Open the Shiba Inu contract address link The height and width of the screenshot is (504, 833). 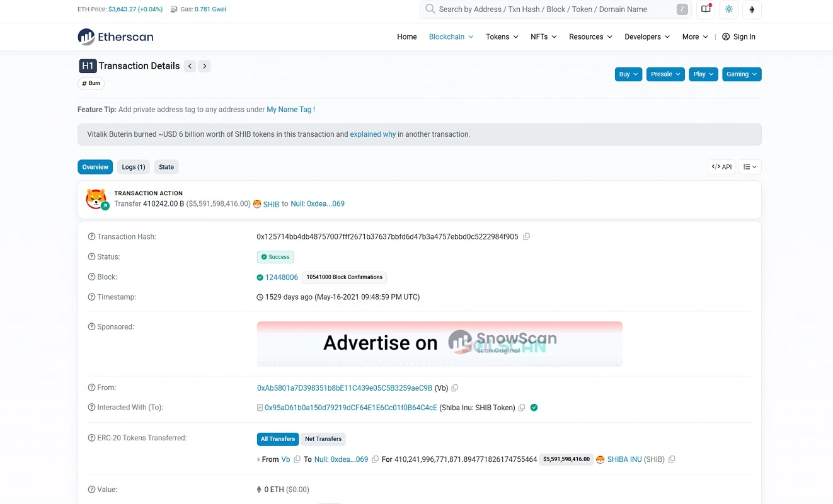pos(351,408)
